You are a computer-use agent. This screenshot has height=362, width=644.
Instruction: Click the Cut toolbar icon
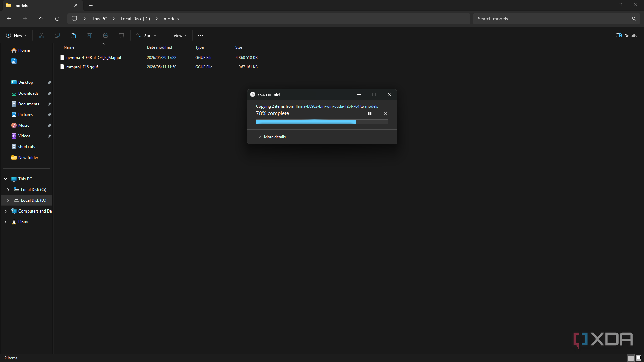point(41,35)
